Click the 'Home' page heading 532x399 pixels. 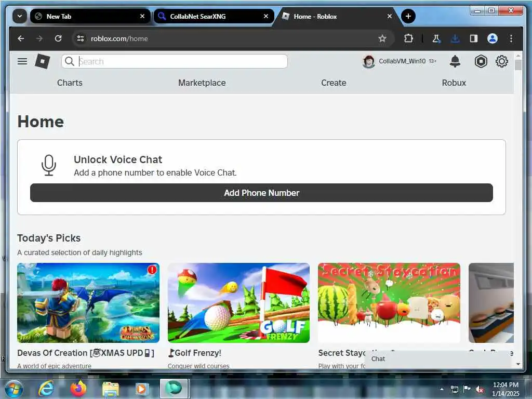coord(41,122)
